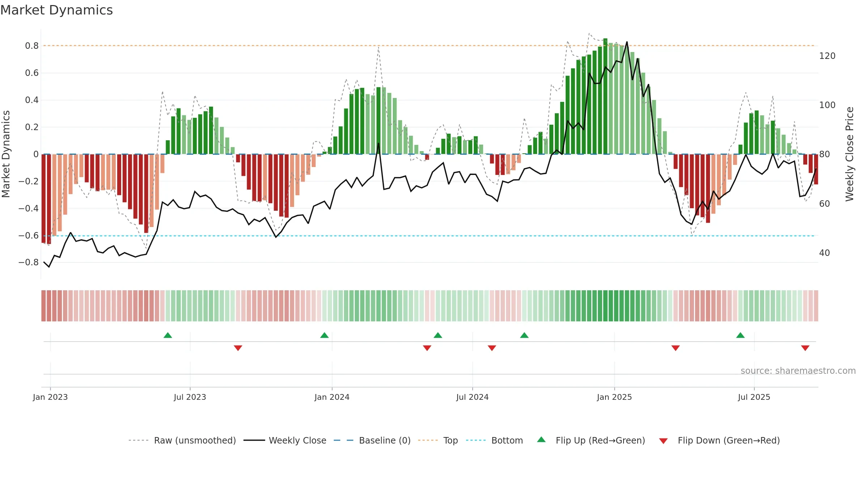The image size is (868, 488).
Task: Click the Baseline (0) legend entry
Action: 372,440
